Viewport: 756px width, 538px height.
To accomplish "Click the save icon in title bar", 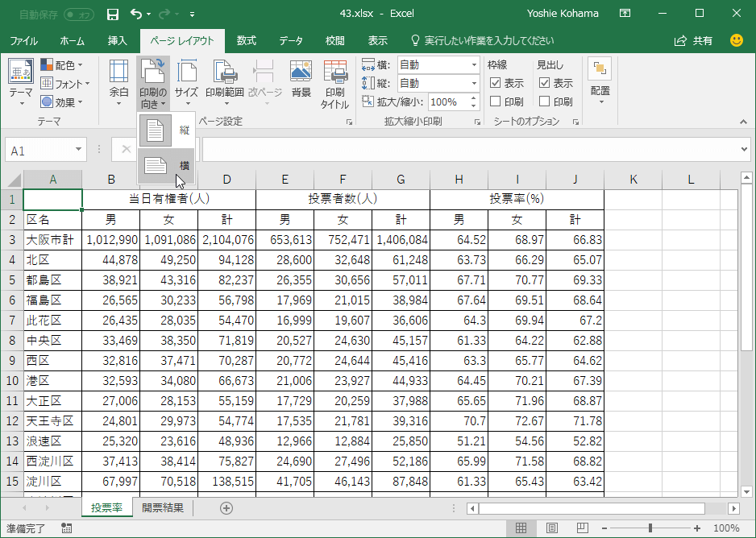I will [x=113, y=14].
